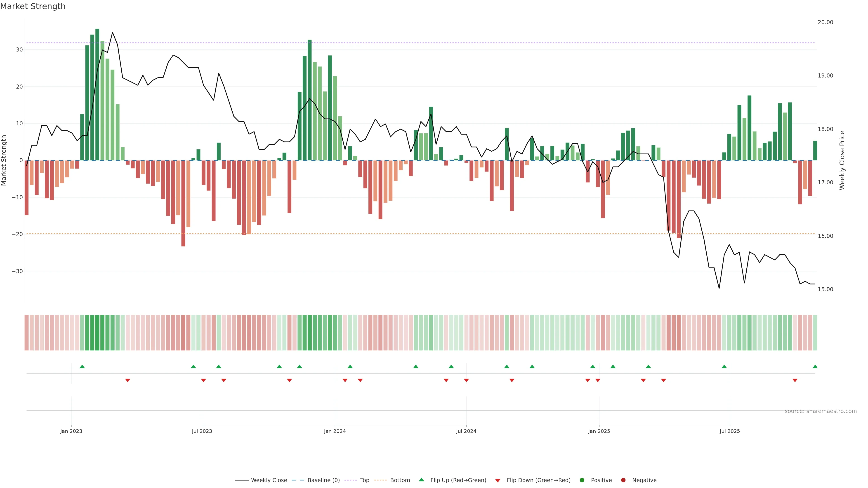Click the green Flip Up triangle in legend
The width and height of the screenshot is (868, 488).
[421, 480]
